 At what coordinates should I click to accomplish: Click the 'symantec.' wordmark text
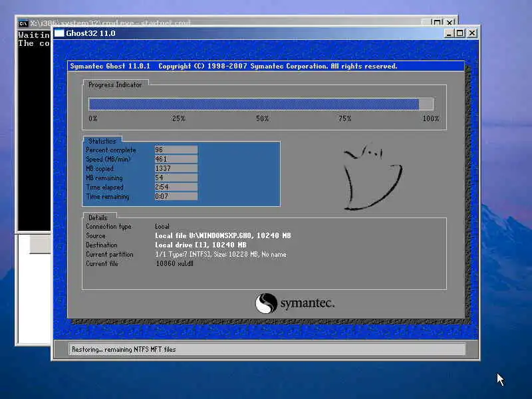click(x=307, y=303)
